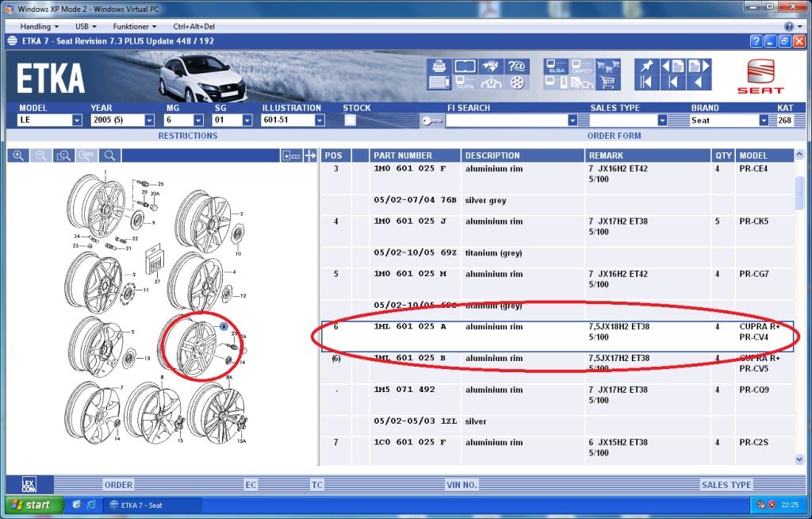Image resolution: width=812 pixels, height=519 pixels.
Task: Open the Funktioner menu
Action: 134,26
